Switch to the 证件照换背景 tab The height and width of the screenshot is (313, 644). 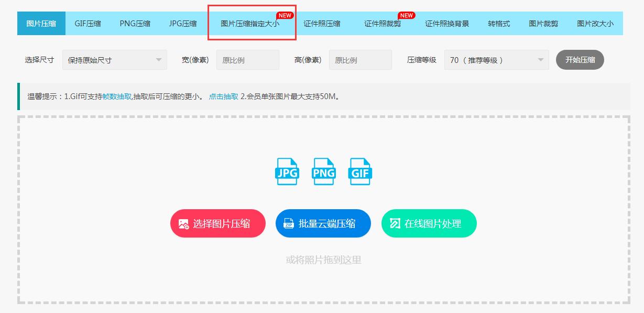click(x=447, y=23)
